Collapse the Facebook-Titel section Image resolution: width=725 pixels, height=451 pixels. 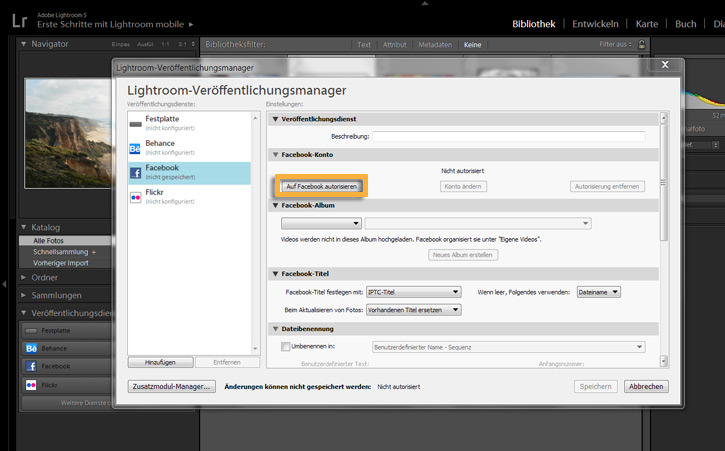click(276, 274)
